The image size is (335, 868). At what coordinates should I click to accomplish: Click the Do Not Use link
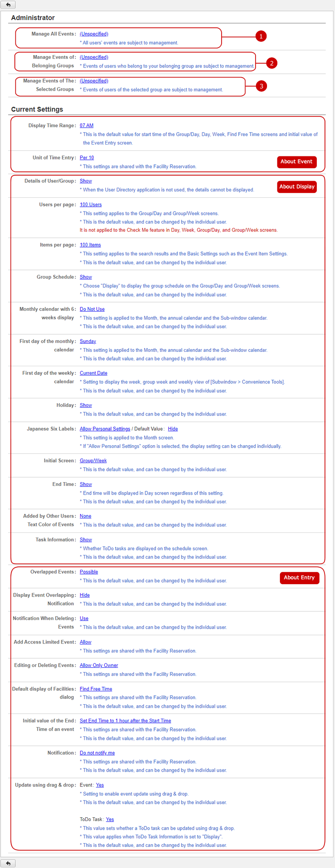click(x=92, y=309)
